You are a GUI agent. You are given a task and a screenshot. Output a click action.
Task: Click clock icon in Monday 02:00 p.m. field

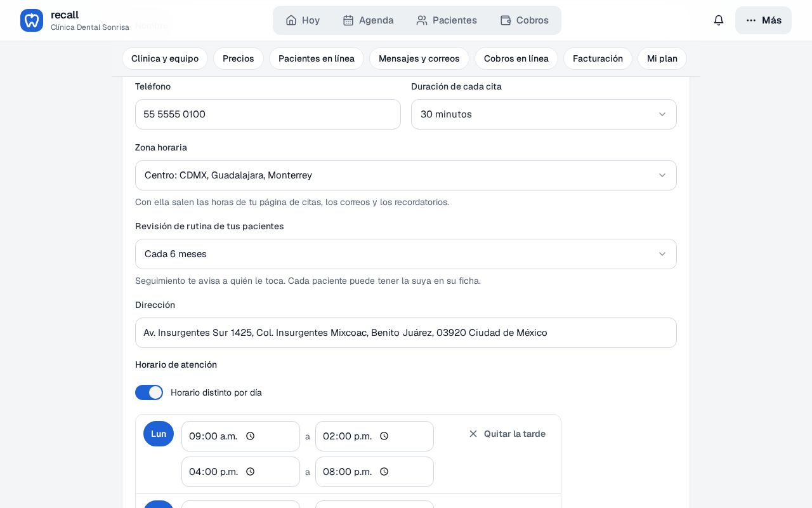(384, 436)
